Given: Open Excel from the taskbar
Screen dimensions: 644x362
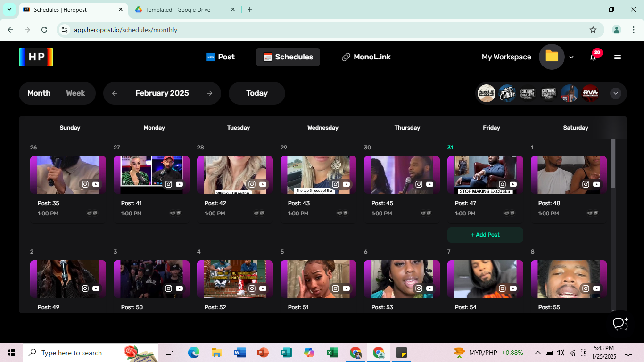Looking at the screenshot, I should pyautogui.click(x=332, y=353).
